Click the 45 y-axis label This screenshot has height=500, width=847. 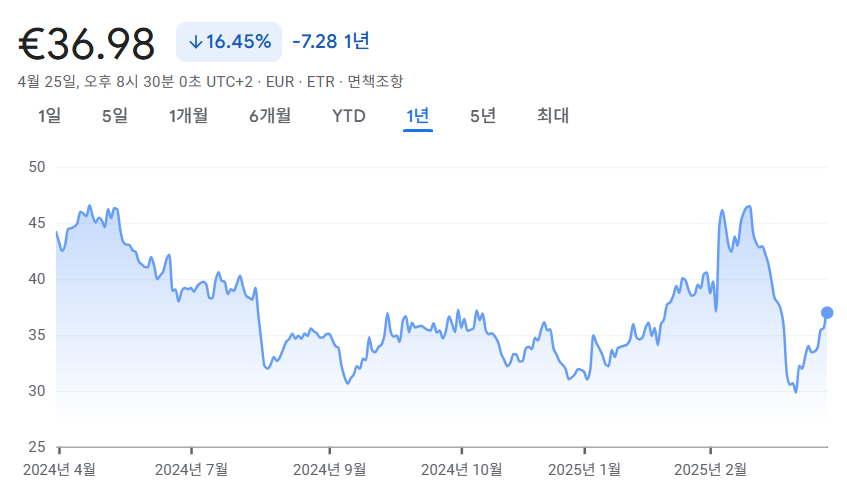coord(37,223)
